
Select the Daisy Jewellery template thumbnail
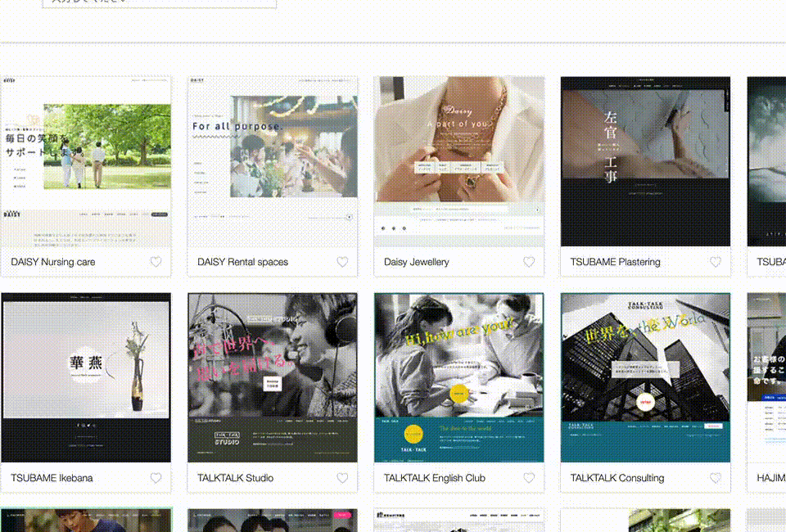[459, 161]
